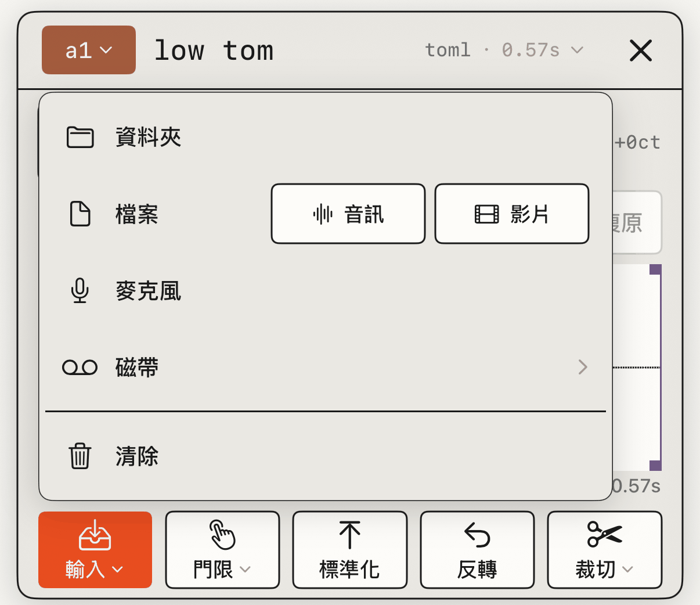Select 清除 to clear the sample

326,456
